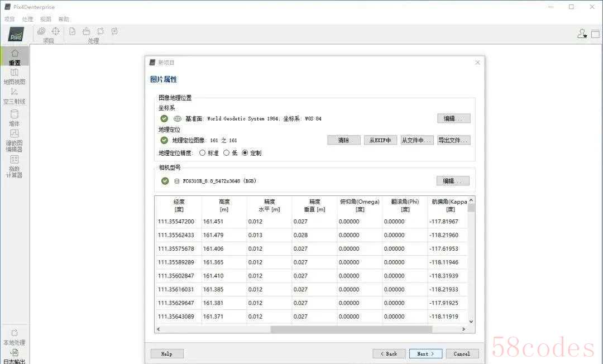Image resolution: width=603 pixels, height=364 pixels.
Task: Open the 镶嵌图编辑器 mosaic editor
Action: (14, 141)
